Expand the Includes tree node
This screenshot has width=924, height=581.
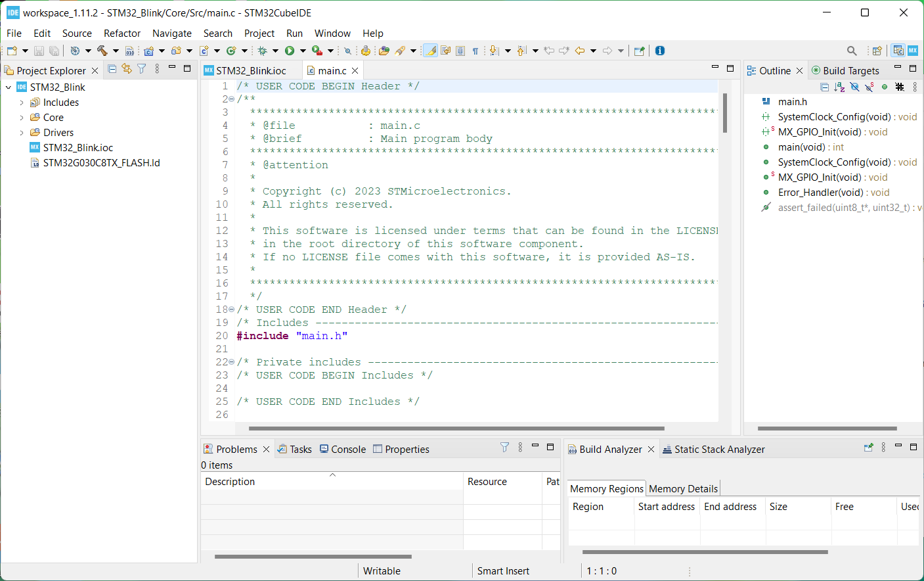point(22,103)
